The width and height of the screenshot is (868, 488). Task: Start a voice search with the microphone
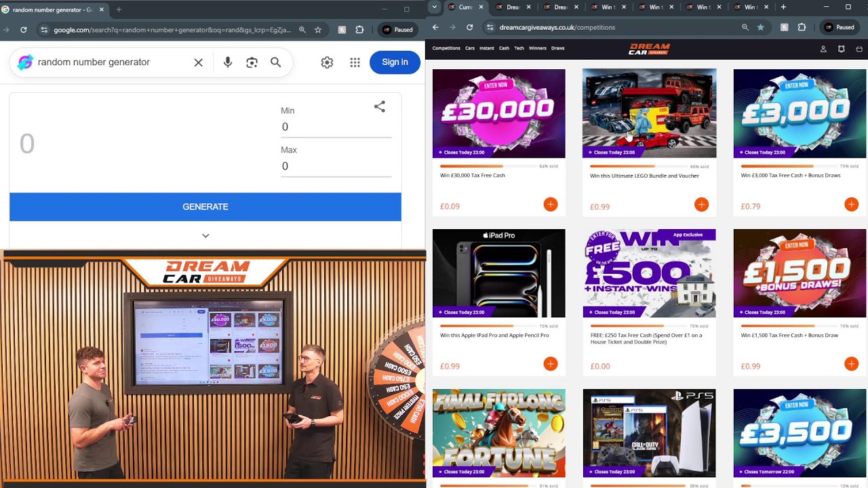click(228, 62)
